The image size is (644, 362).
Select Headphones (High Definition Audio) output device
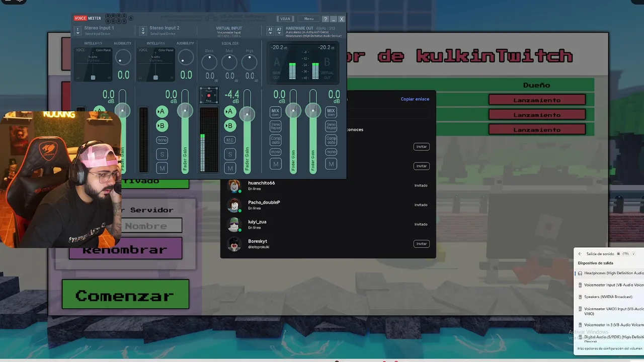click(609, 273)
